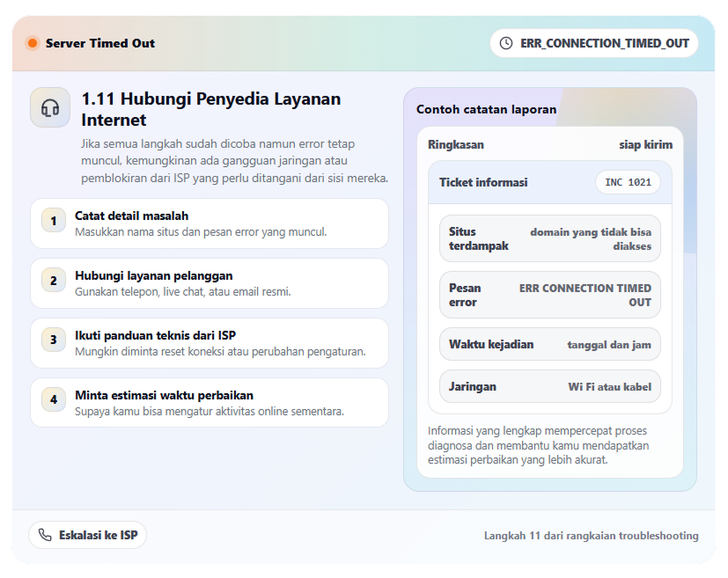This screenshot has height=578, width=728.
Task: Toggle the Jaringan Wi Fi atau kabel entry
Action: click(550, 386)
